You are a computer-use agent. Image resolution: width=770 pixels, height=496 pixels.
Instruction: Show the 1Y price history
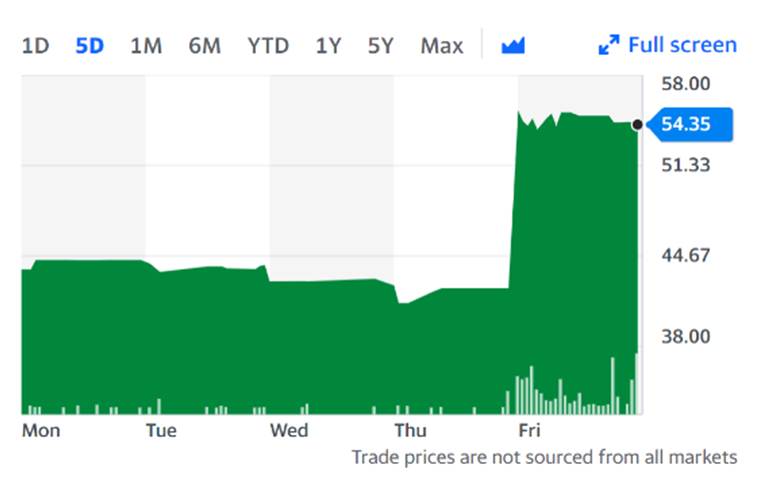(328, 46)
